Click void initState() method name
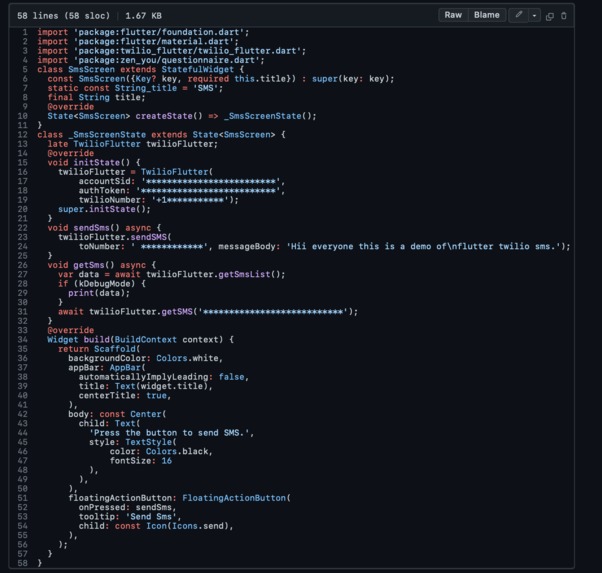The image size is (602, 573). point(96,162)
